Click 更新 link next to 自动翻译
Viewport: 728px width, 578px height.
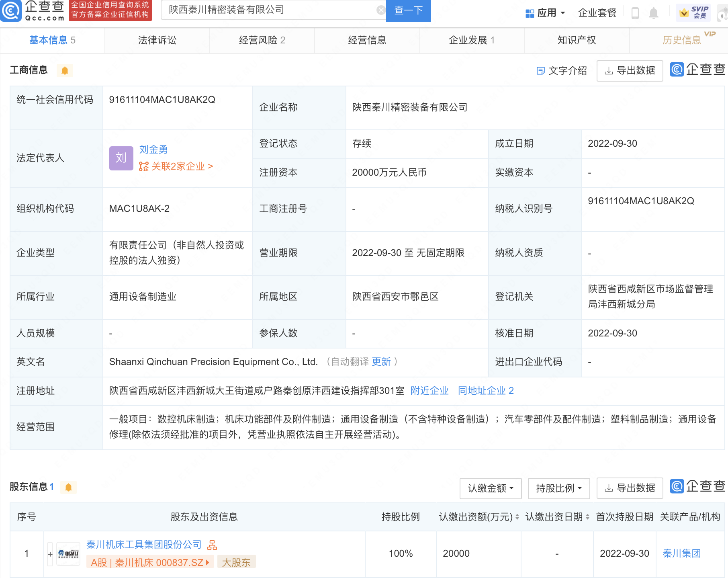click(x=381, y=362)
